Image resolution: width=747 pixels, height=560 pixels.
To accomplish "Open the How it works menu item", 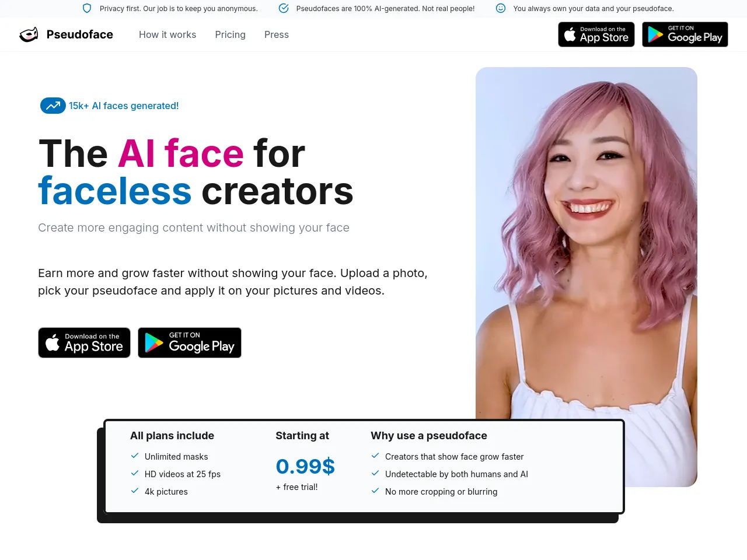I will pyautogui.click(x=167, y=34).
